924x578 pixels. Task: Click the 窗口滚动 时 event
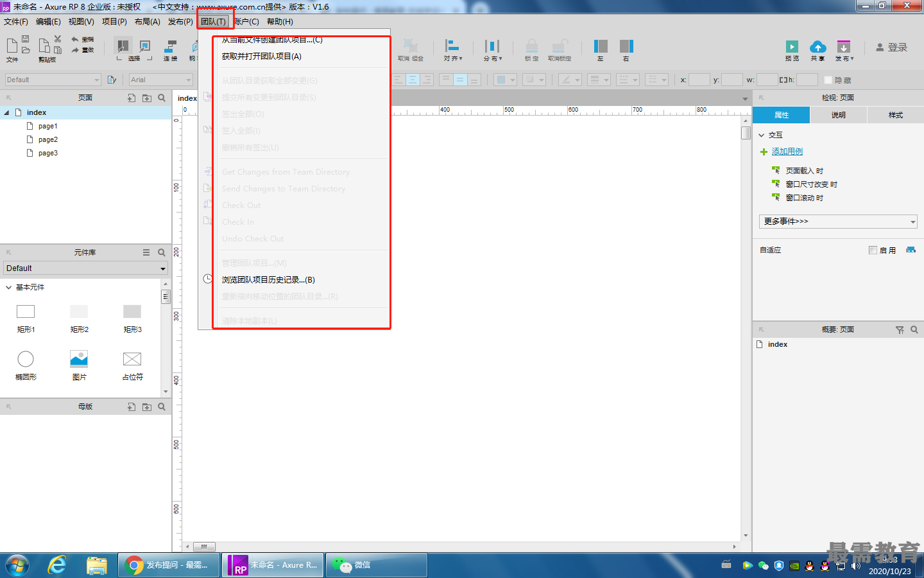click(805, 198)
